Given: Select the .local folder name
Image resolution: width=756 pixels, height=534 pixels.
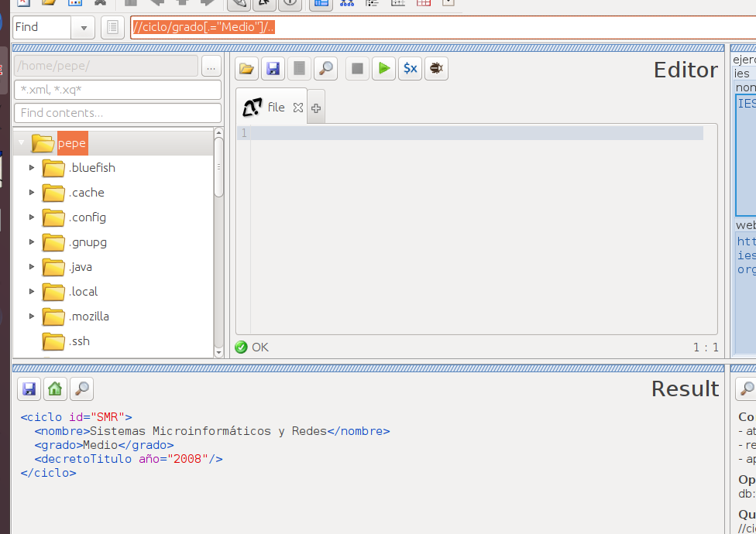Looking at the screenshot, I should click(x=84, y=291).
